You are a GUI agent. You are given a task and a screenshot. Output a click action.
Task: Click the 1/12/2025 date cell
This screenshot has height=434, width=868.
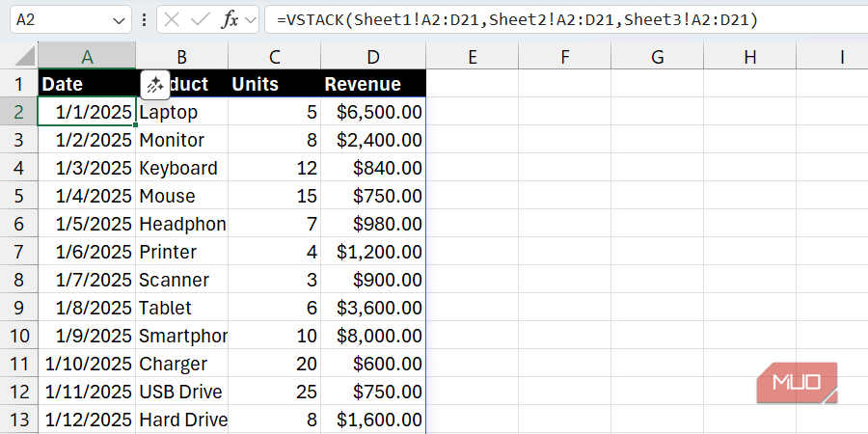point(87,420)
